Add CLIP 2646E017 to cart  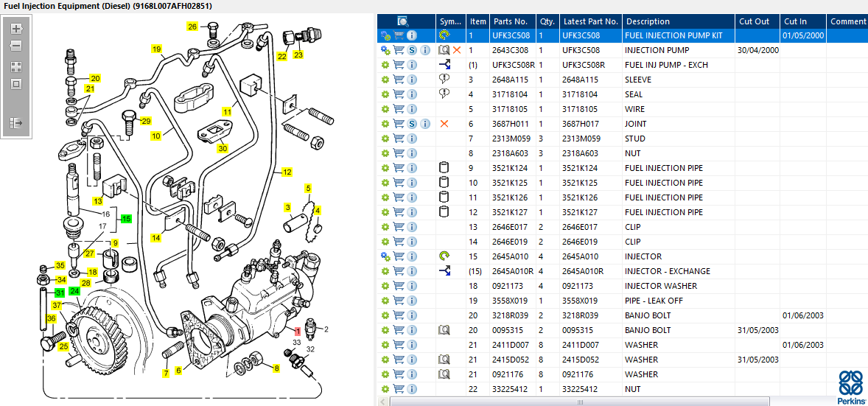click(x=399, y=227)
